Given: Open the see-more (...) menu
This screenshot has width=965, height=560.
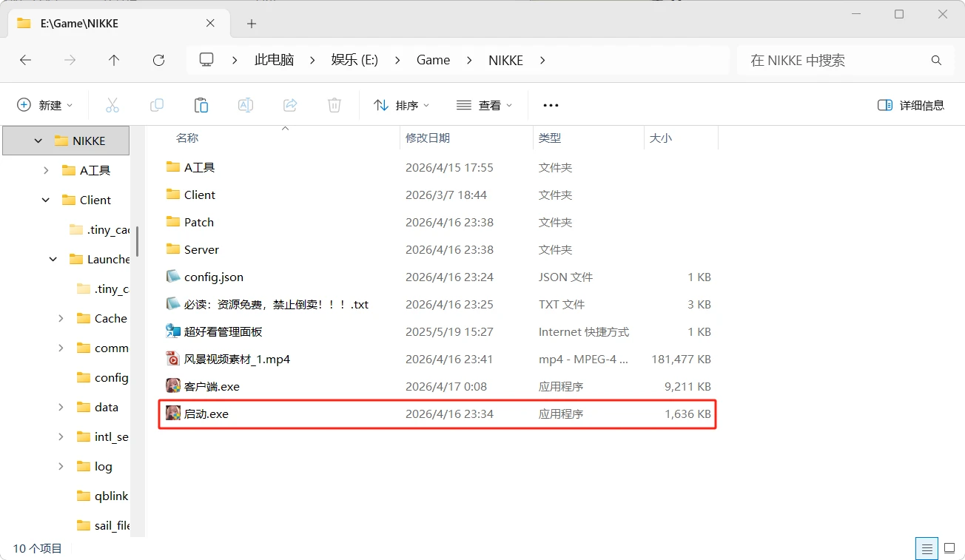Looking at the screenshot, I should point(550,105).
